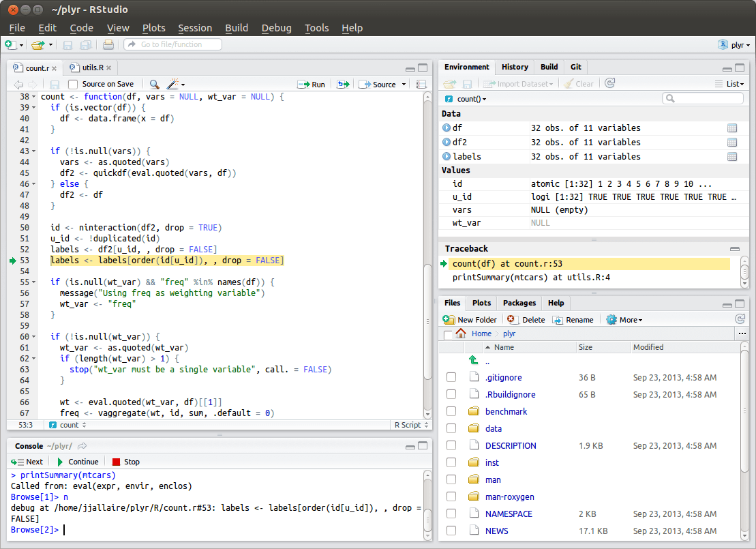Open df in spreadsheet view with grid icon
The width and height of the screenshot is (756, 549).
(x=732, y=128)
